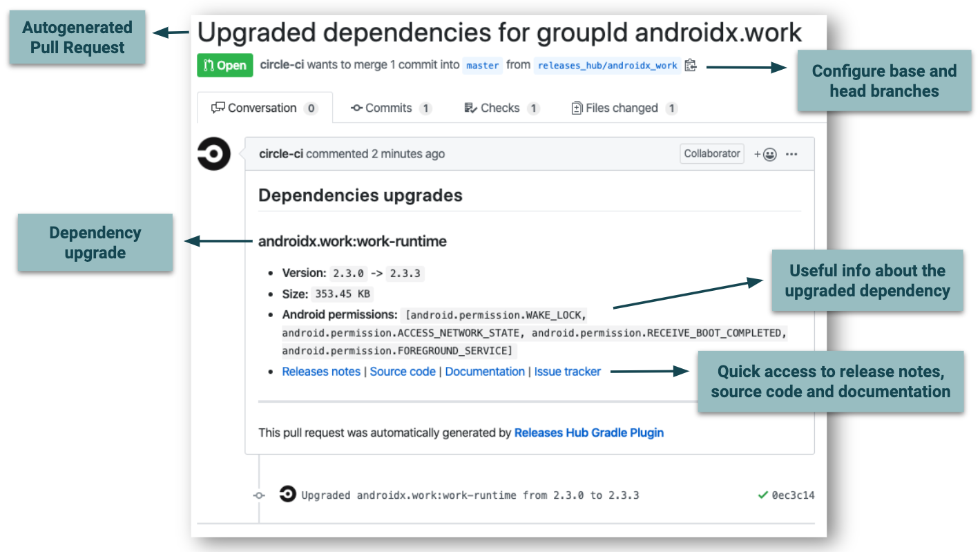Open the Releases notes link

pyautogui.click(x=321, y=372)
